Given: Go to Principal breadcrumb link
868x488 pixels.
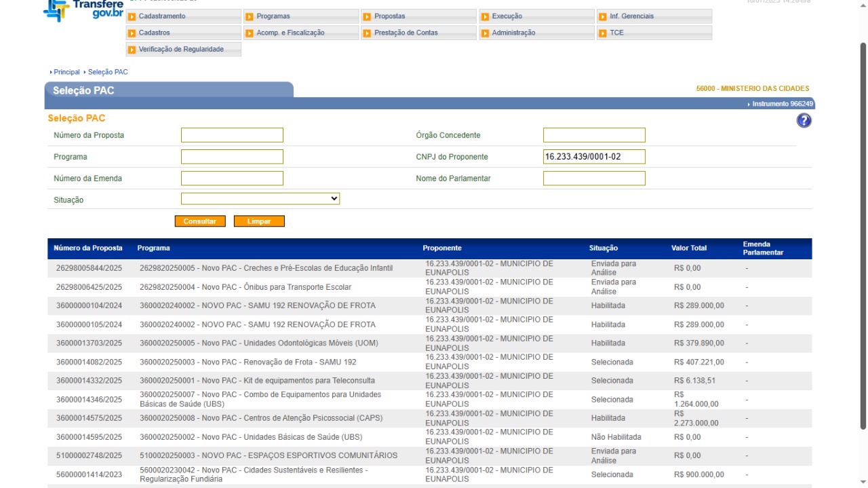Looking at the screenshot, I should tap(66, 72).
